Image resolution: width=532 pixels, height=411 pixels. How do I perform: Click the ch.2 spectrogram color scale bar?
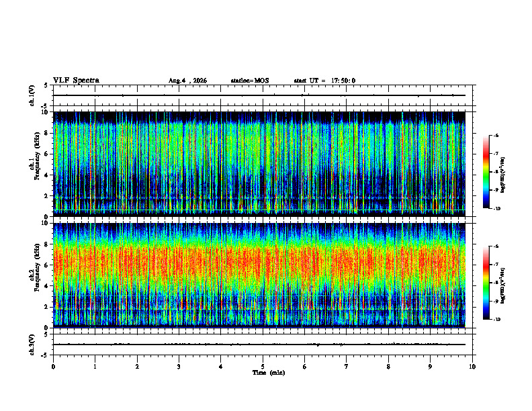[x=486, y=283]
